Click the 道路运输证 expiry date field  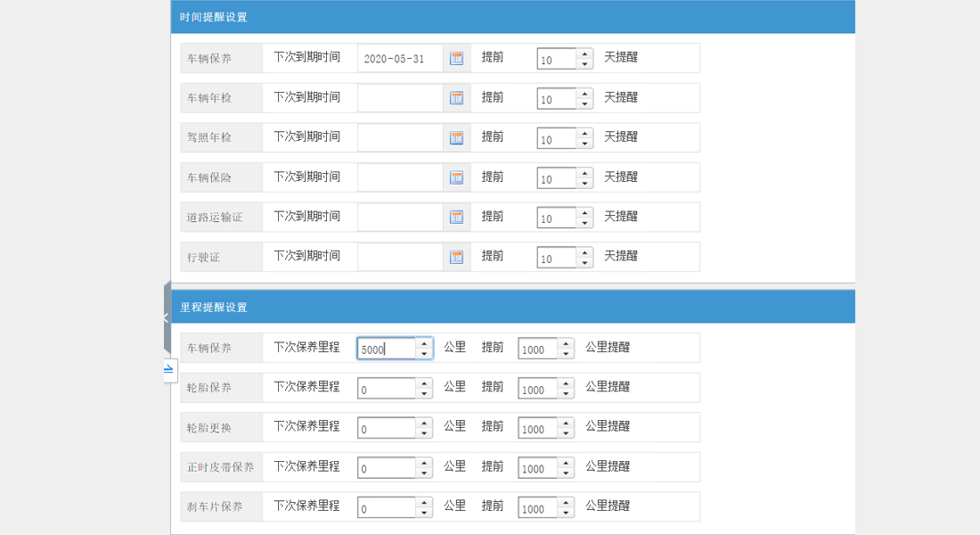point(400,217)
